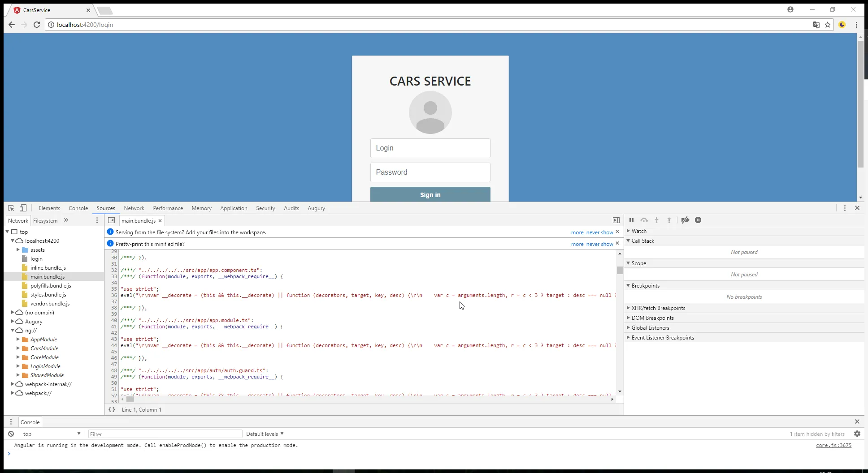Screen dimensions: 868x473
Task: Hide the file navigator sidebar
Action: [x=112, y=220]
